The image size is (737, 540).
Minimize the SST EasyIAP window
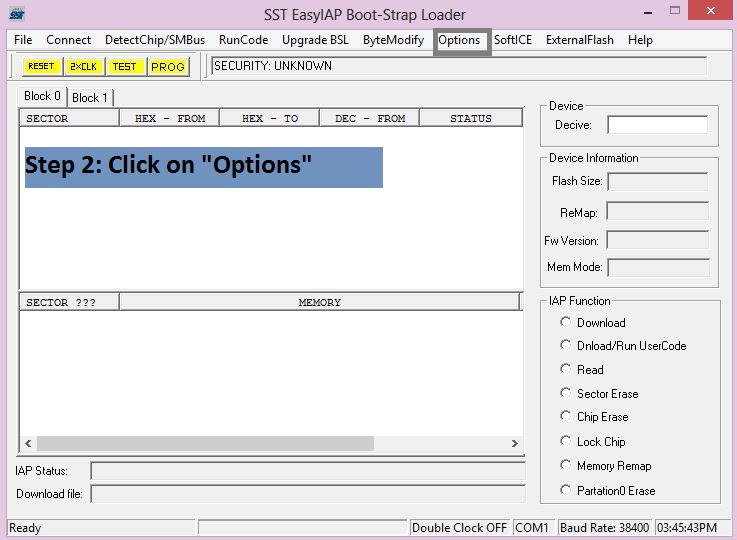click(x=648, y=11)
